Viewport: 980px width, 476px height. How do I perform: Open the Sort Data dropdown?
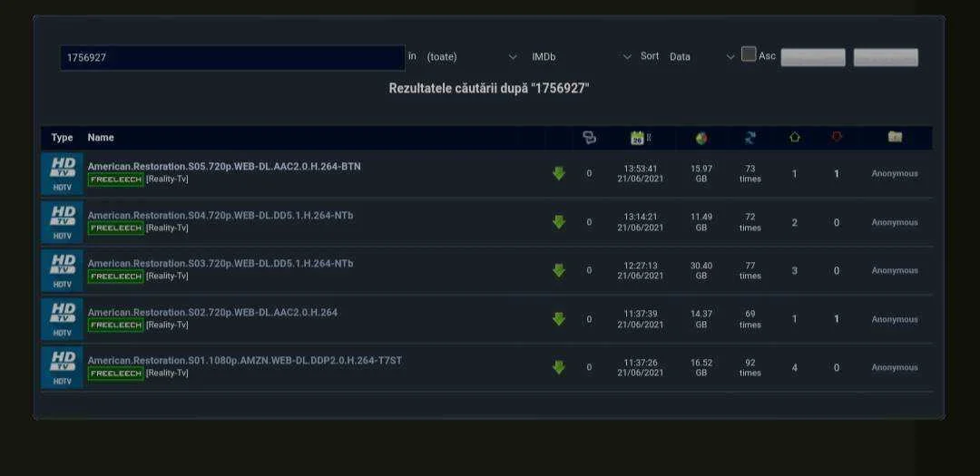pyautogui.click(x=701, y=57)
